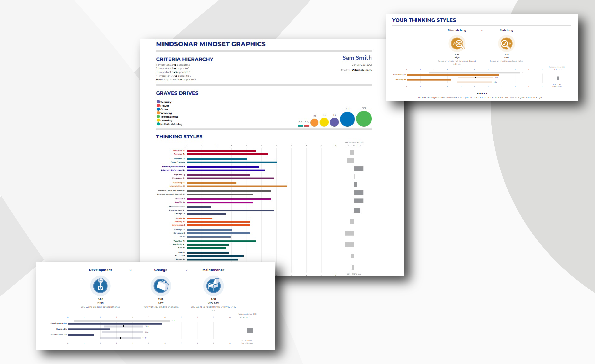Click the General Gl magenta bar
595x364 pixels.
pyautogui.click(x=229, y=199)
